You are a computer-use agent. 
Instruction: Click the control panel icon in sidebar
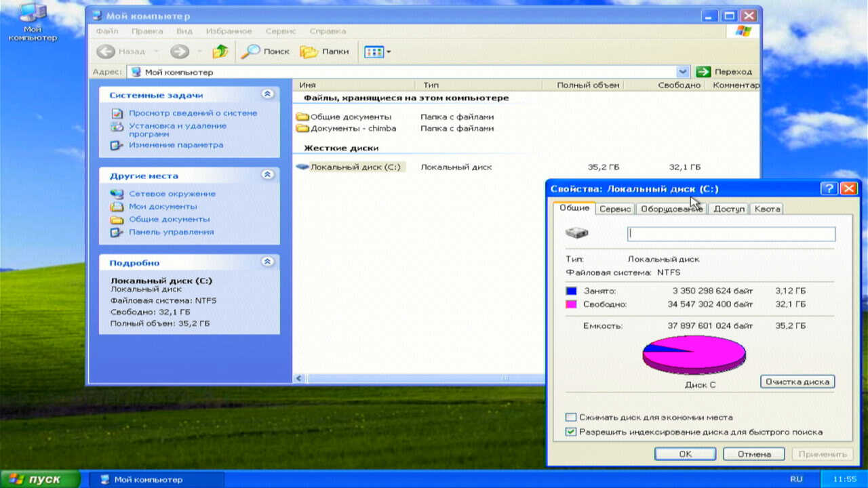117,232
